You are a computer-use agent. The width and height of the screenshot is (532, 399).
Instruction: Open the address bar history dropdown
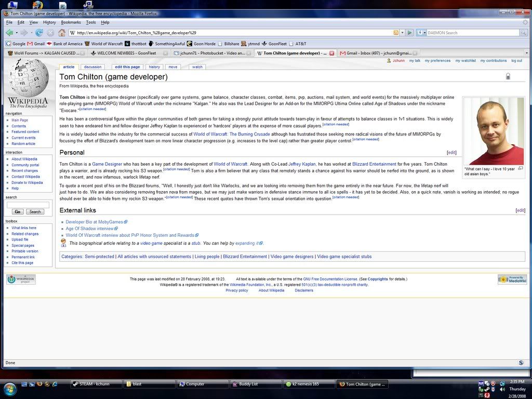coord(402,33)
